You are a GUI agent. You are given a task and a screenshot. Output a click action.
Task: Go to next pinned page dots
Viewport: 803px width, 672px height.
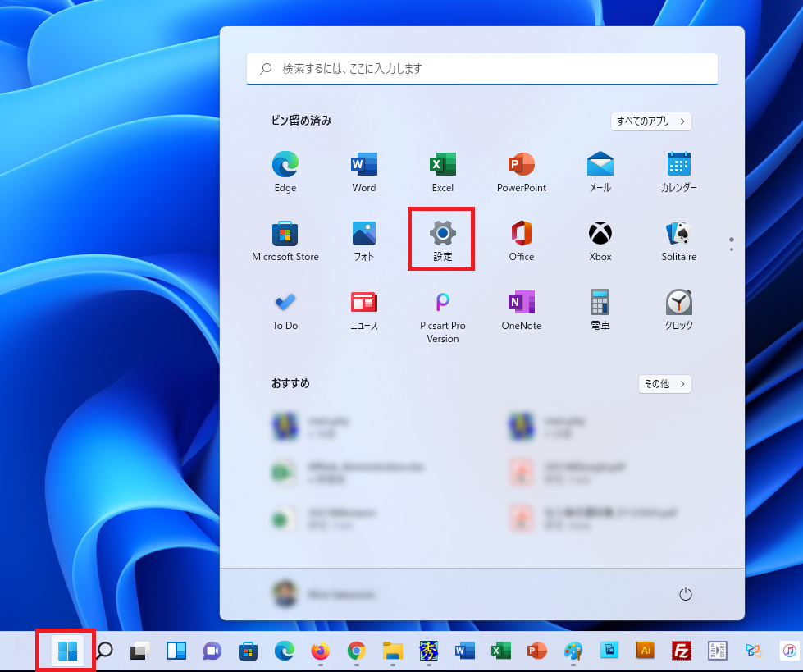point(732,244)
